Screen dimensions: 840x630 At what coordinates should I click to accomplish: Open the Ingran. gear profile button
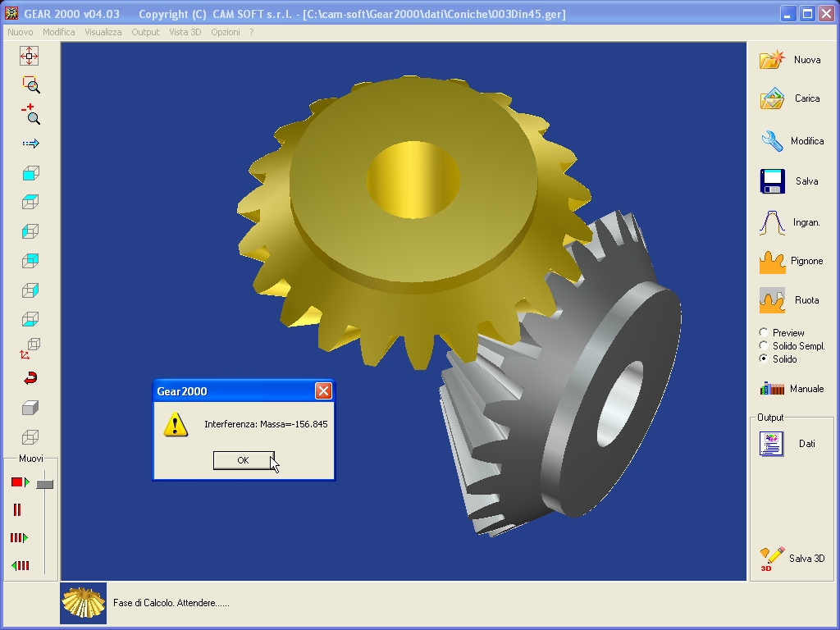[792, 222]
